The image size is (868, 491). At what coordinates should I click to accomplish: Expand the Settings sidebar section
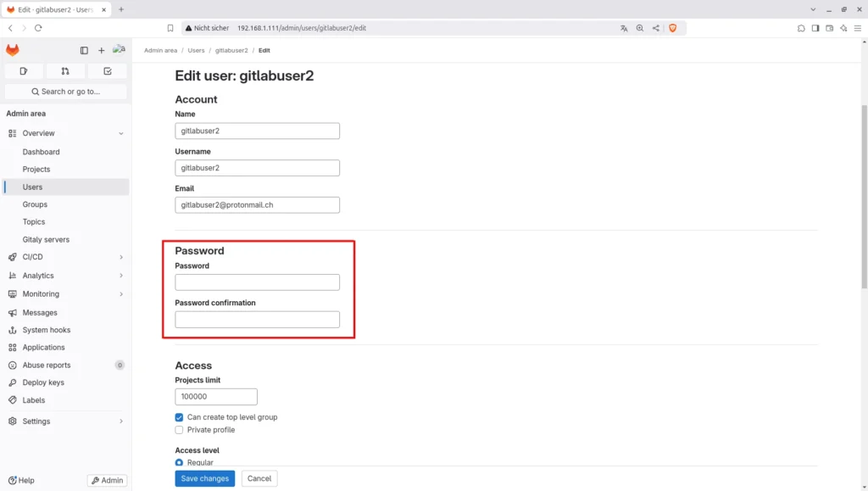121,421
